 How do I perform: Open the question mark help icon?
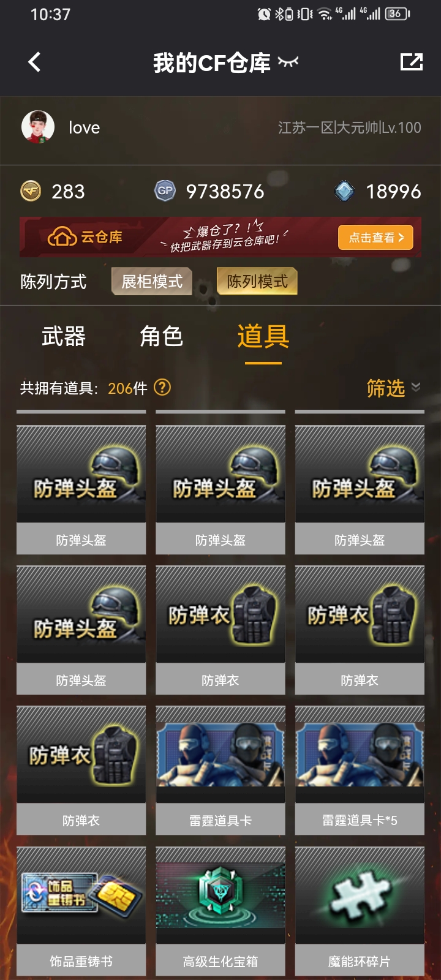(x=162, y=387)
